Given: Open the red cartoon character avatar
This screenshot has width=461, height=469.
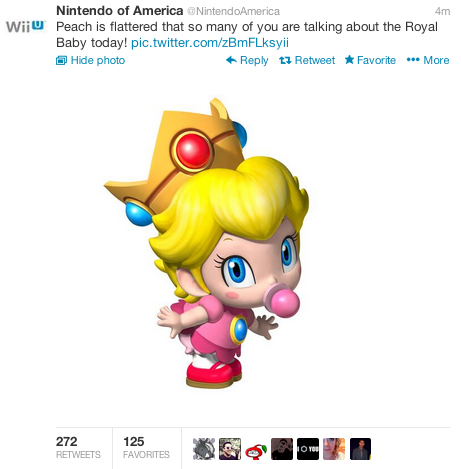Looking at the screenshot, I should point(256,449).
